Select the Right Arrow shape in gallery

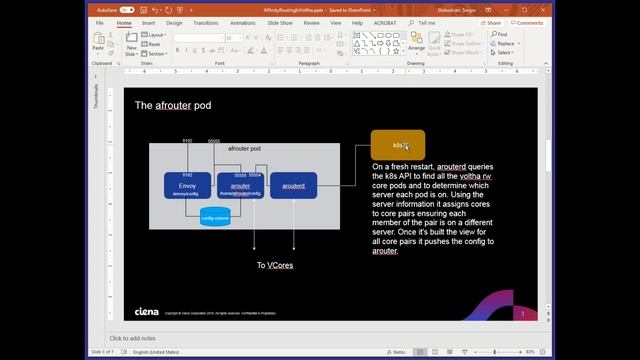click(380, 43)
